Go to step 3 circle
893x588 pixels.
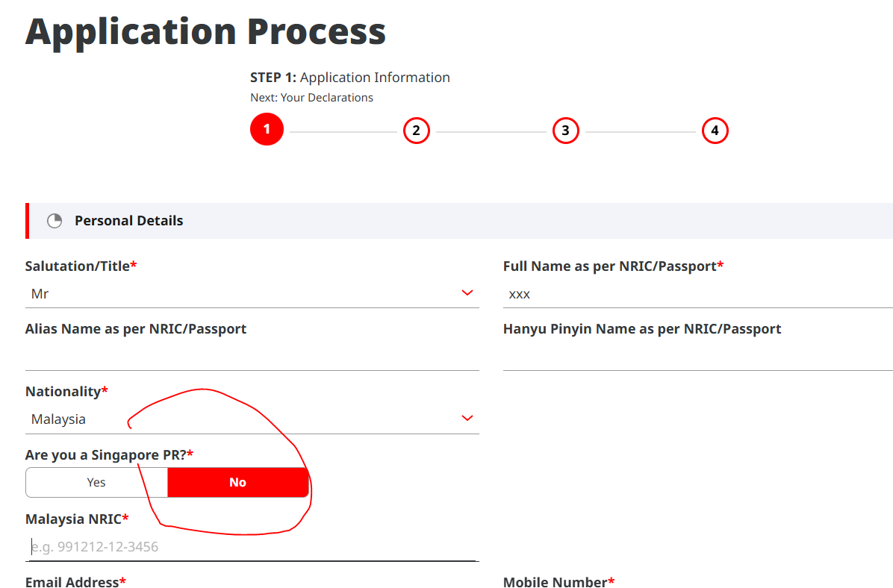[565, 131]
